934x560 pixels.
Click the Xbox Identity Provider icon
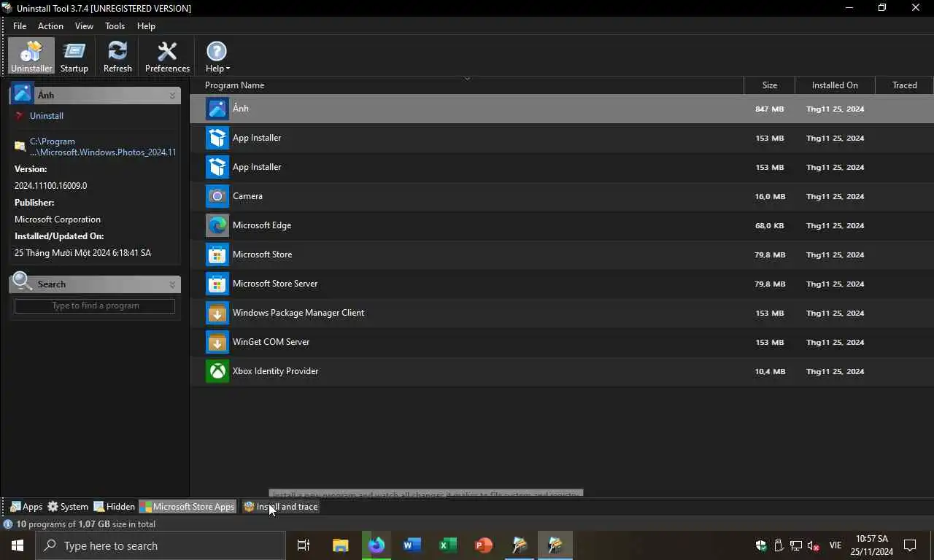pos(217,371)
